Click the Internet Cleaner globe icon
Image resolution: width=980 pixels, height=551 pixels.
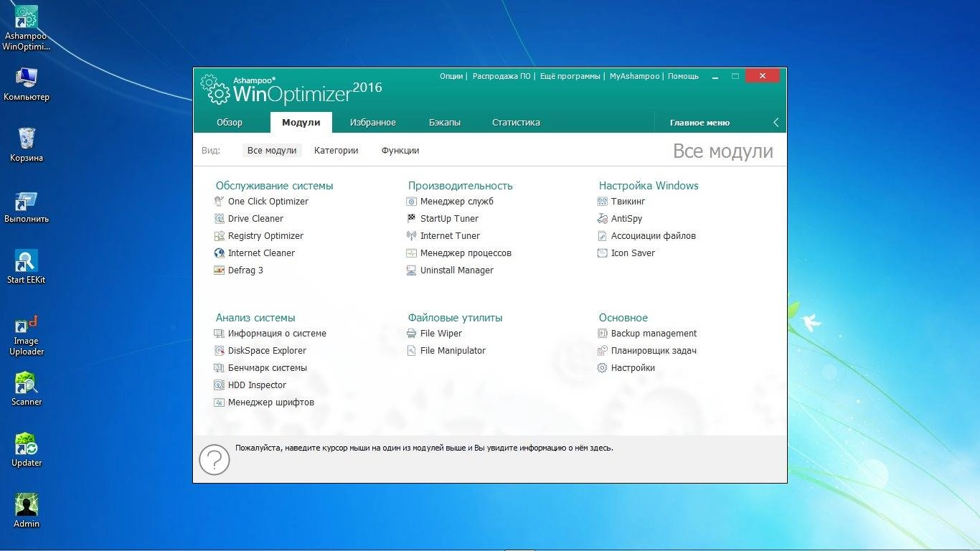pos(220,253)
